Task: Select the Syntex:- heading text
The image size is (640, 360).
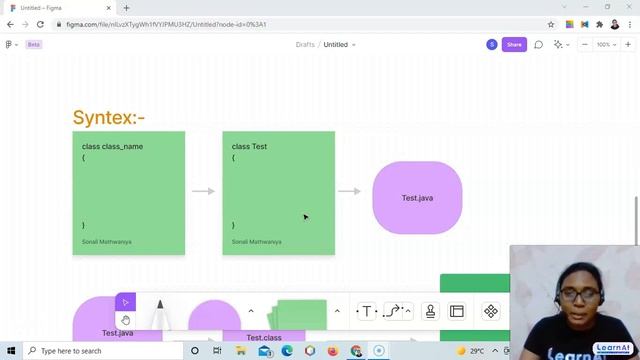Action: coord(109,118)
